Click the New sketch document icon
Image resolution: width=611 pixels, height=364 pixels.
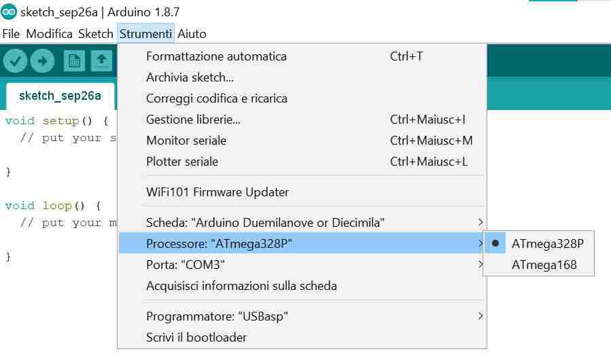(x=74, y=61)
